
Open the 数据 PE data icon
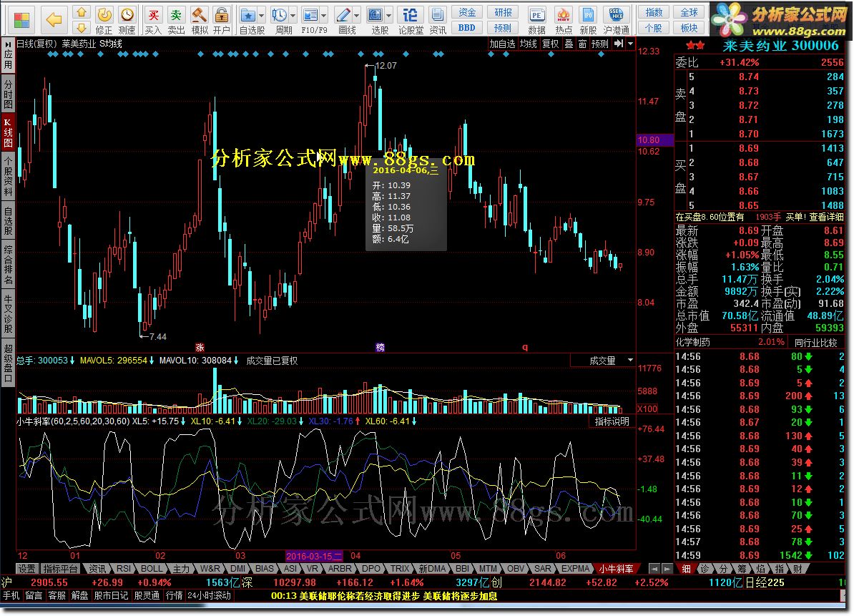pyautogui.click(x=536, y=21)
